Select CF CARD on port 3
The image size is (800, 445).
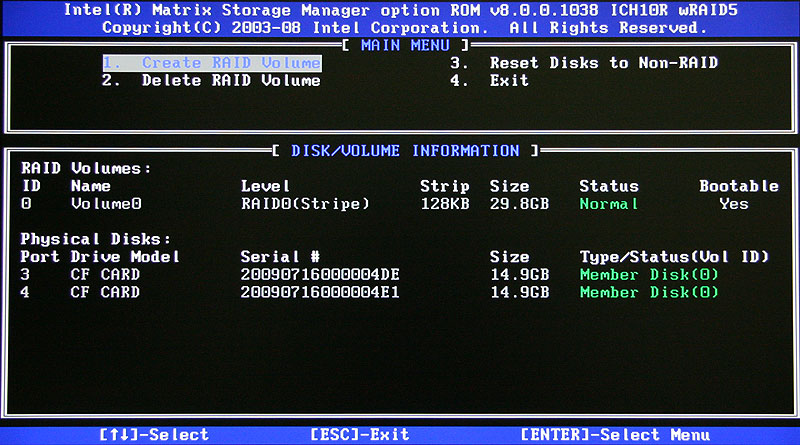click(105, 275)
